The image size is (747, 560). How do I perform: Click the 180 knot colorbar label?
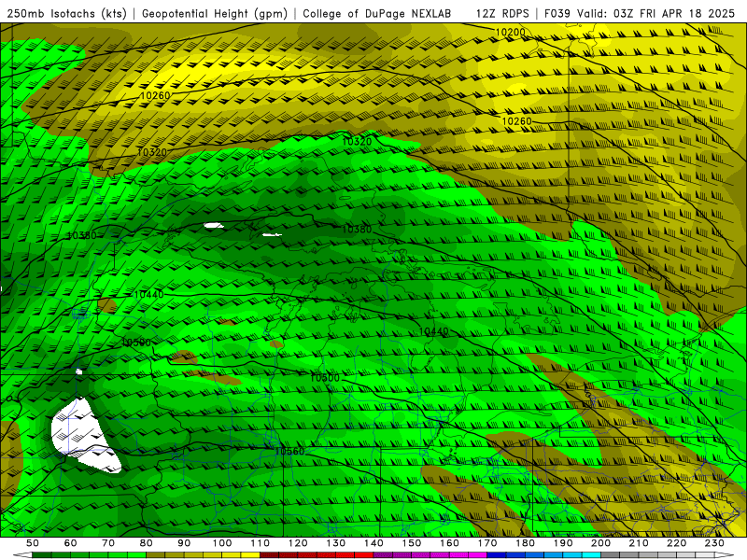[525, 543]
